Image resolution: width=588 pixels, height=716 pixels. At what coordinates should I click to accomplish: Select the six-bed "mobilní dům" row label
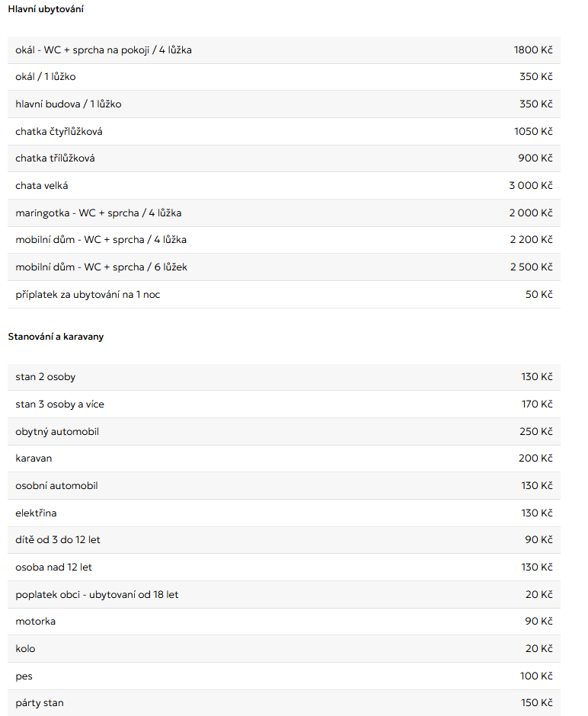point(101,267)
